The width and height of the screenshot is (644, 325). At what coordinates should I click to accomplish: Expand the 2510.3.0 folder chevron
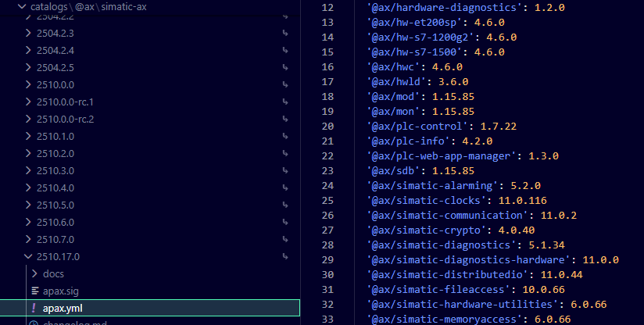[x=28, y=170]
